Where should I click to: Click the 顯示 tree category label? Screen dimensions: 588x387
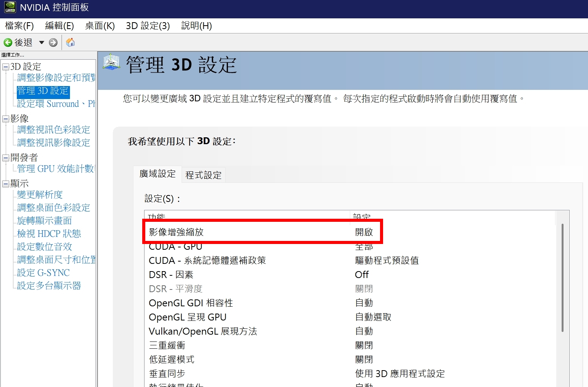pyautogui.click(x=19, y=184)
